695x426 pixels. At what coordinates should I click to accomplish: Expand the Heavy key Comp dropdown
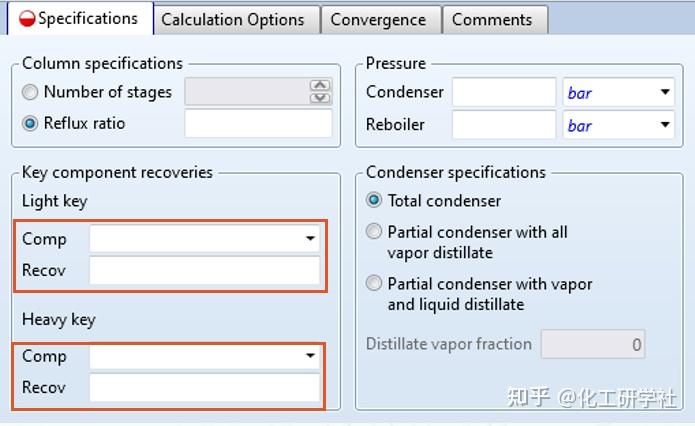pos(204,356)
